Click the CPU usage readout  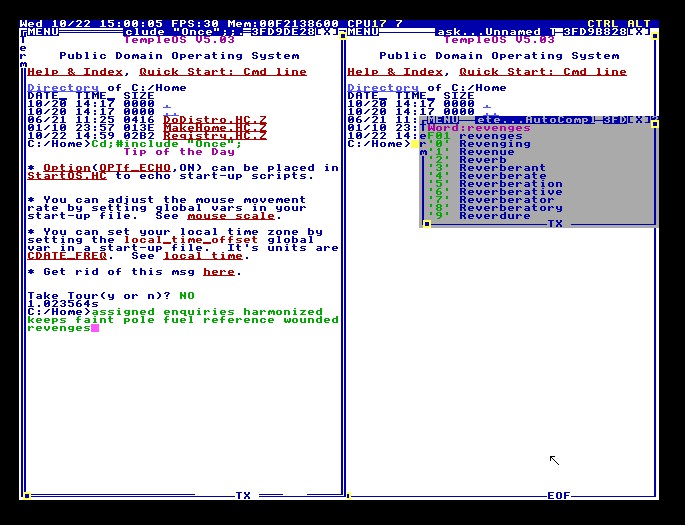pos(375,24)
